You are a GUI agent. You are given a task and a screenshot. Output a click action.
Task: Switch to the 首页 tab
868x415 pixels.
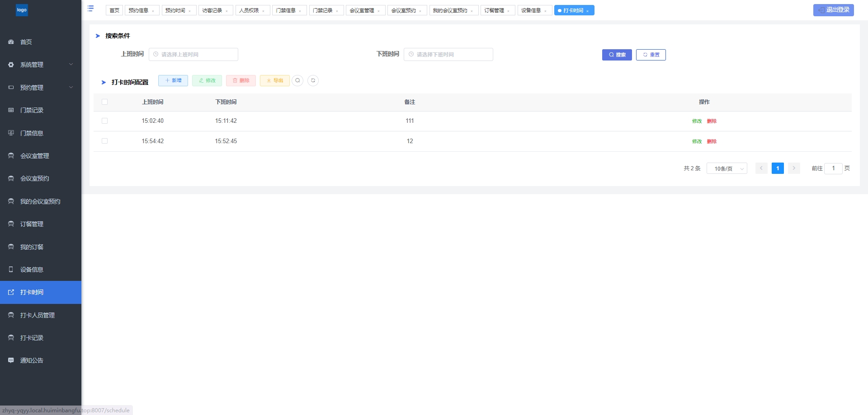pyautogui.click(x=114, y=10)
